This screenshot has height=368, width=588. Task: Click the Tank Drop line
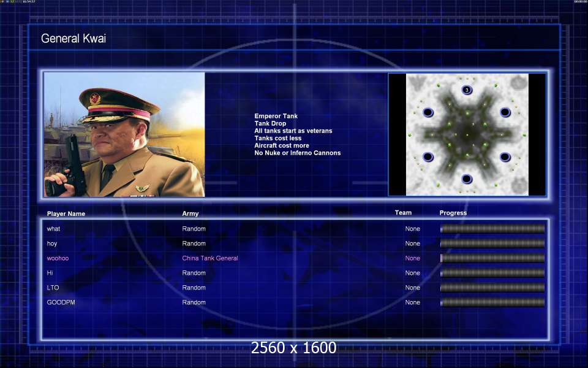click(270, 123)
